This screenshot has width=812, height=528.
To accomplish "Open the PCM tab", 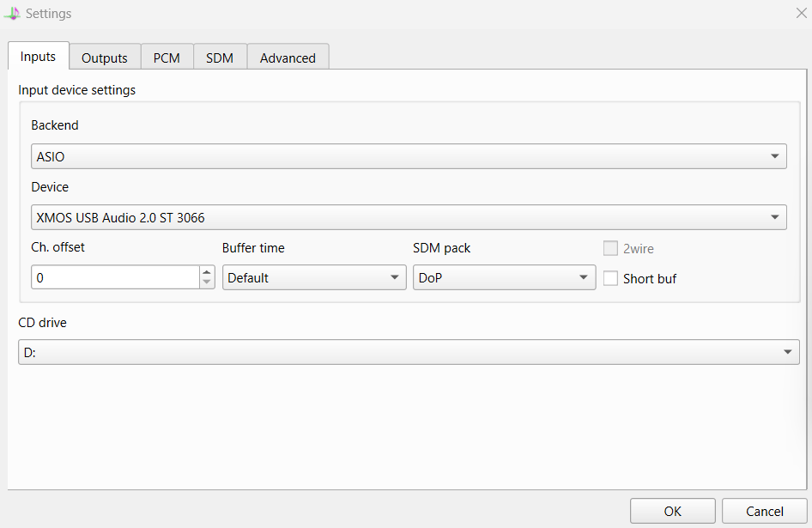I will coord(167,58).
